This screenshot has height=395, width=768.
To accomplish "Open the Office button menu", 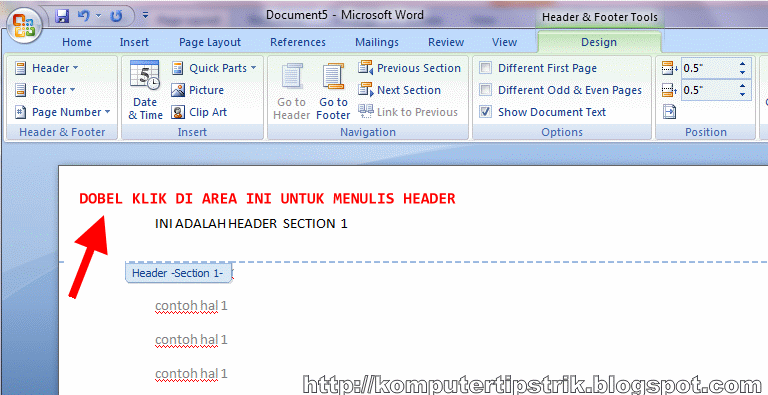I will click(24, 26).
